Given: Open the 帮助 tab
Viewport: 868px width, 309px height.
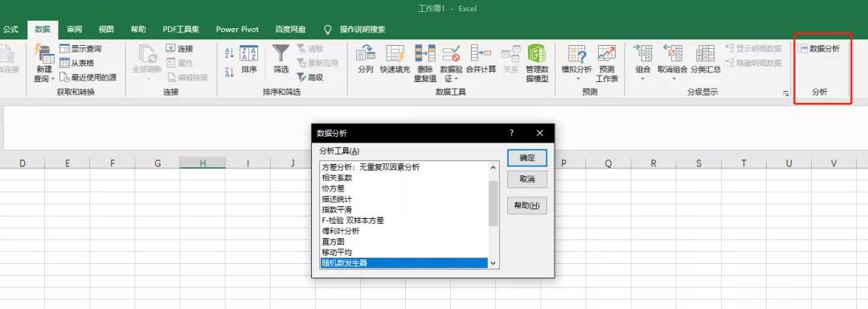Looking at the screenshot, I should click(x=138, y=29).
